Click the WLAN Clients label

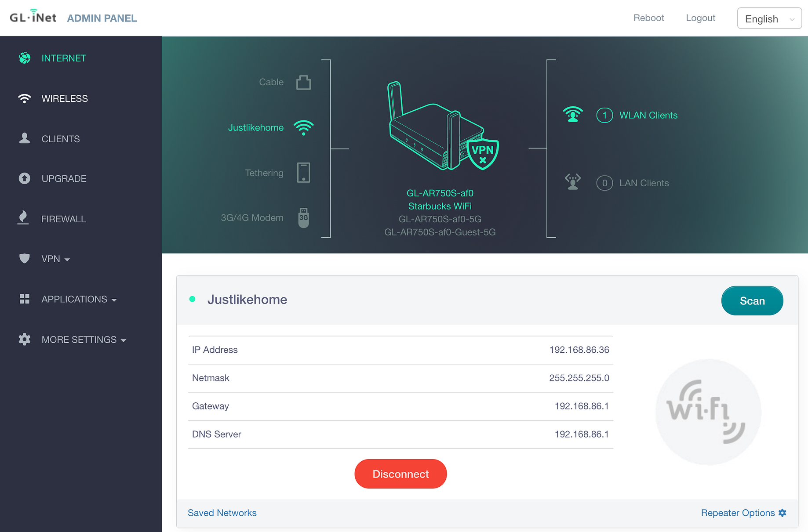648,115
